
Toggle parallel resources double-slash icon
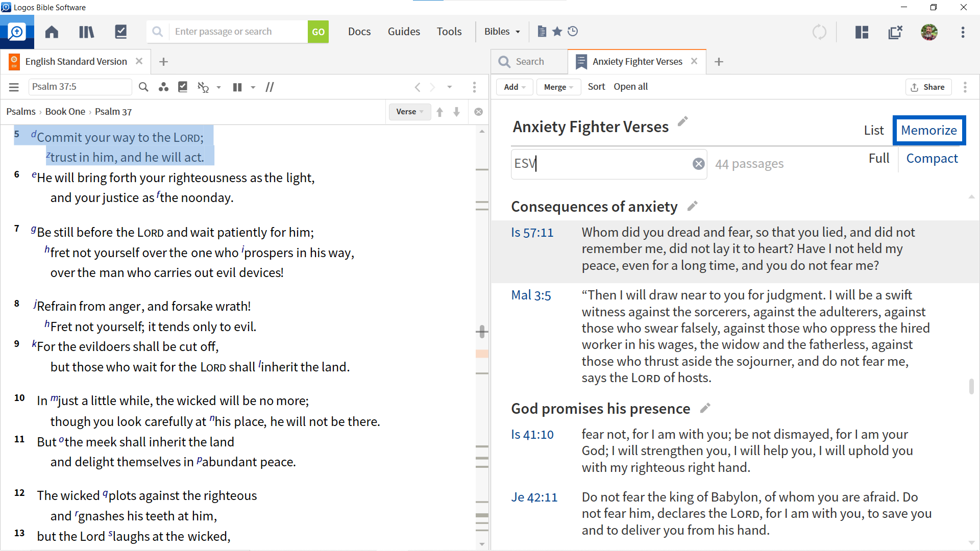269,87
